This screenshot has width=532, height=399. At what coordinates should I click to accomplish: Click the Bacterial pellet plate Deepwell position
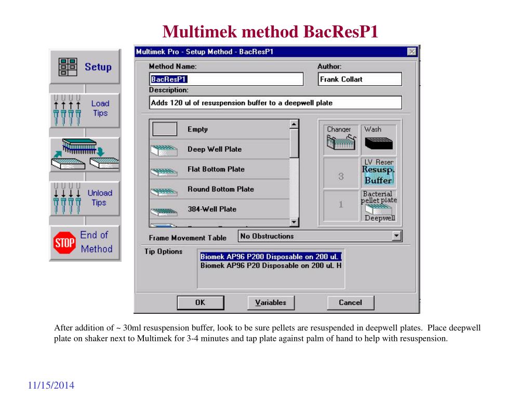(379, 206)
